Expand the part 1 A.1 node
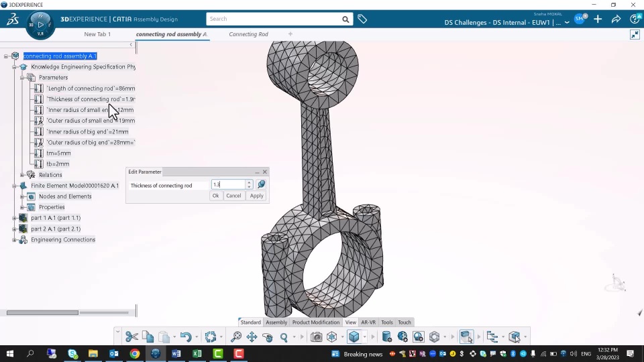This screenshot has height=362, width=644. point(14,218)
